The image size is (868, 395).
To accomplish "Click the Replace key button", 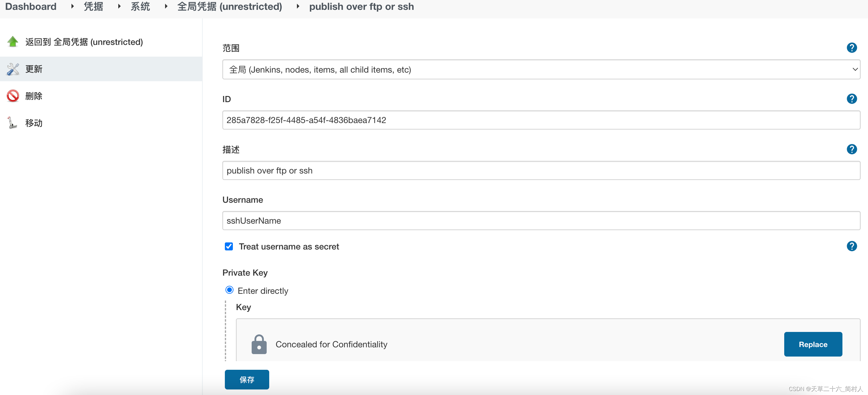I will tap(813, 344).
